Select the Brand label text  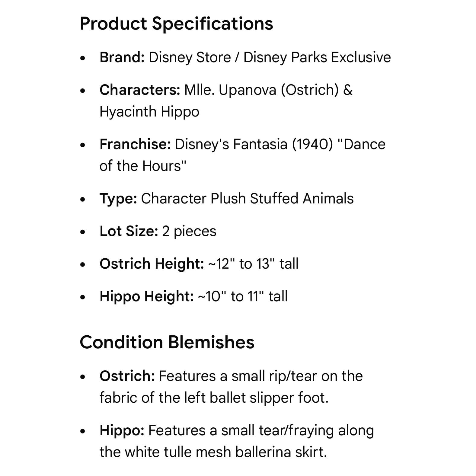pos(122,57)
